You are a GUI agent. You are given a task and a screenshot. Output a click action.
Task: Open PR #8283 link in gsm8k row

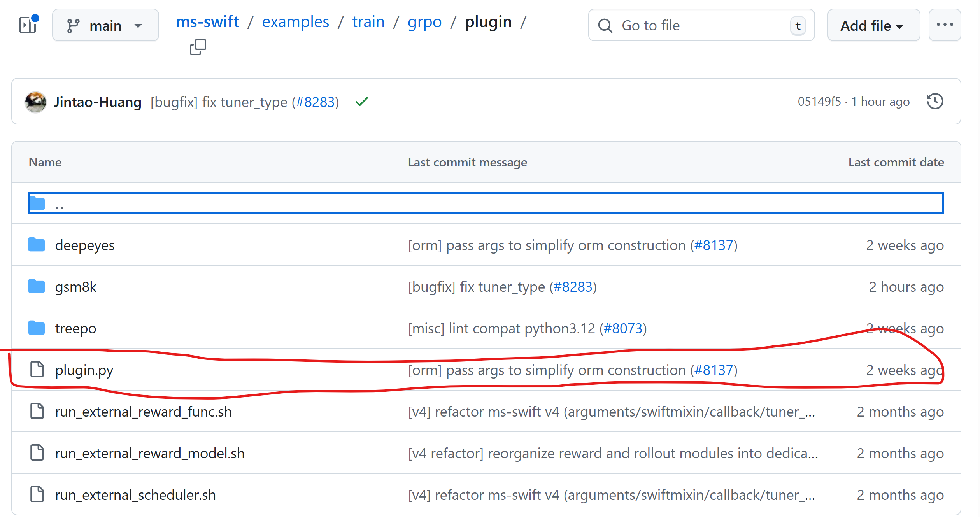573,287
